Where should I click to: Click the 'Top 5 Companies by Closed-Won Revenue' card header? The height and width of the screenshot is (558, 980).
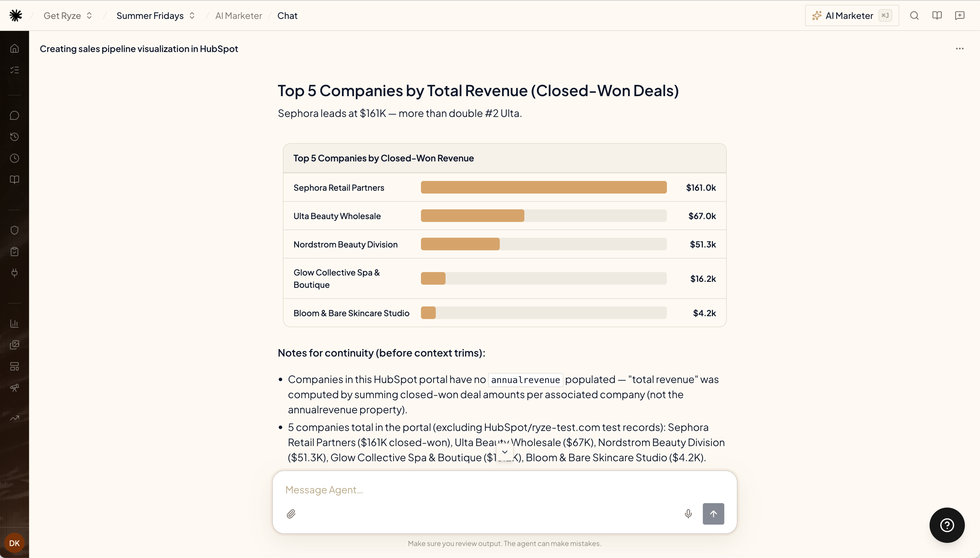505,158
